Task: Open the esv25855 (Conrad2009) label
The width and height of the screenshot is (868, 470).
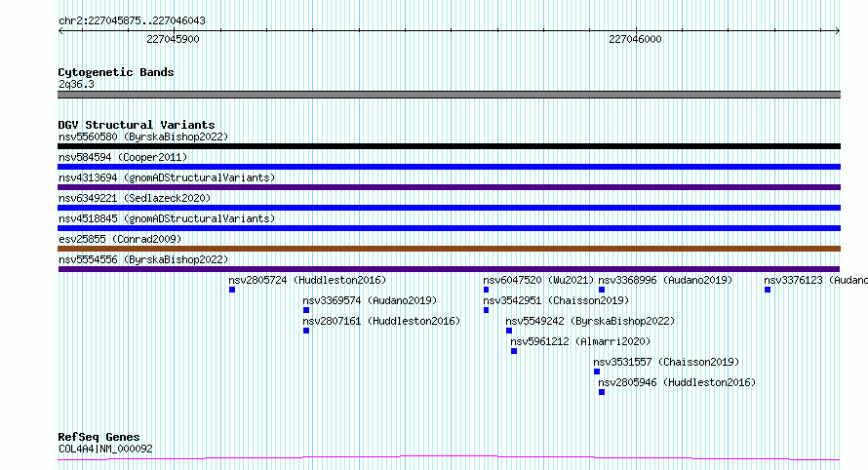Action: (120, 239)
